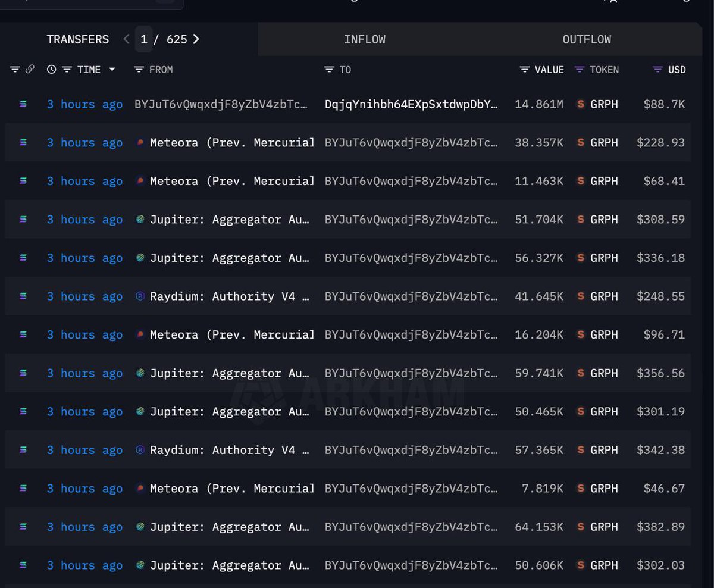Image resolution: width=714 pixels, height=588 pixels.
Task: Click Meteora logo on the 7.819K row
Action: coord(140,489)
